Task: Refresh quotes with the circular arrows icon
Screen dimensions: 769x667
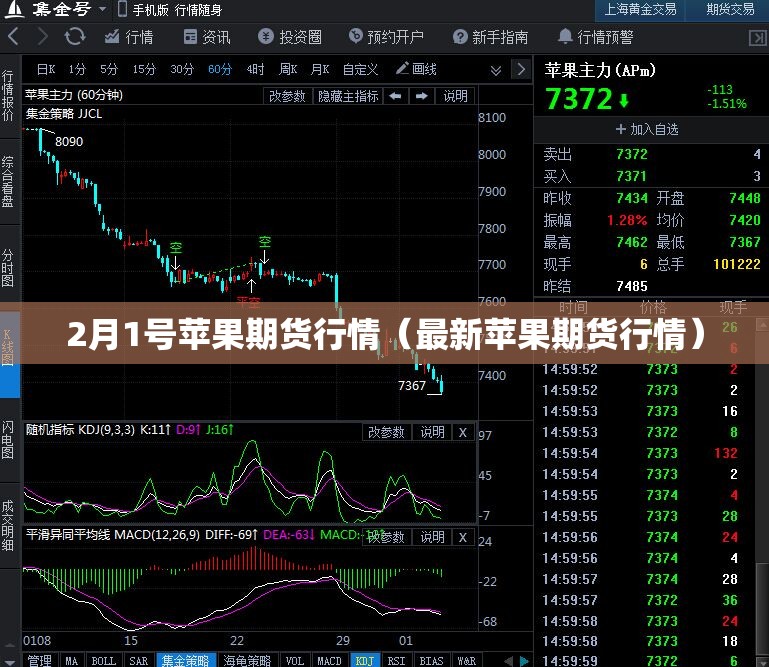Action: pos(75,37)
